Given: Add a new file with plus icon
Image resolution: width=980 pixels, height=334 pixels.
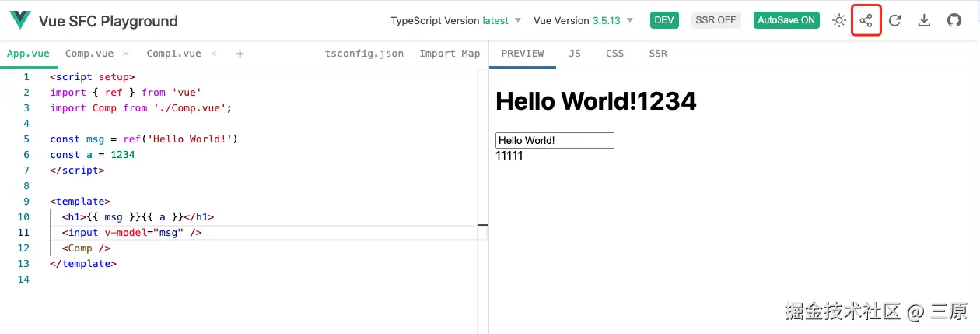Looking at the screenshot, I should (240, 54).
